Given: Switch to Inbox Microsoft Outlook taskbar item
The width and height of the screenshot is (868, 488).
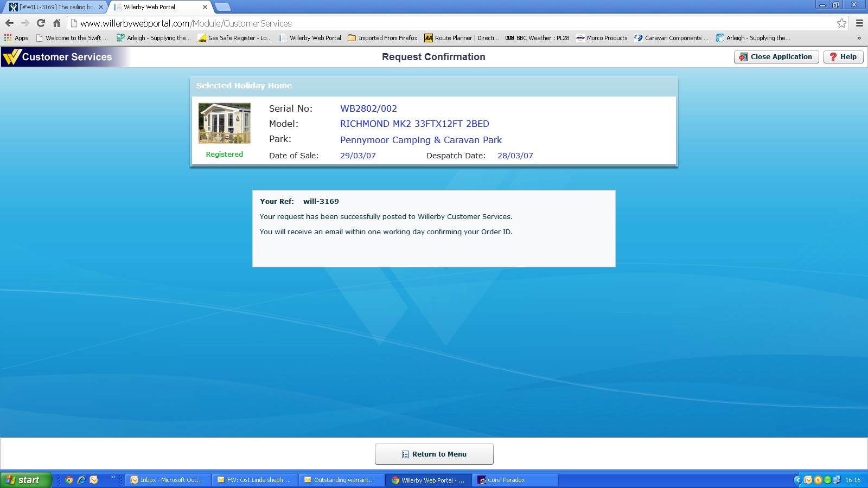Looking at the screenshot, I should 167,480.
